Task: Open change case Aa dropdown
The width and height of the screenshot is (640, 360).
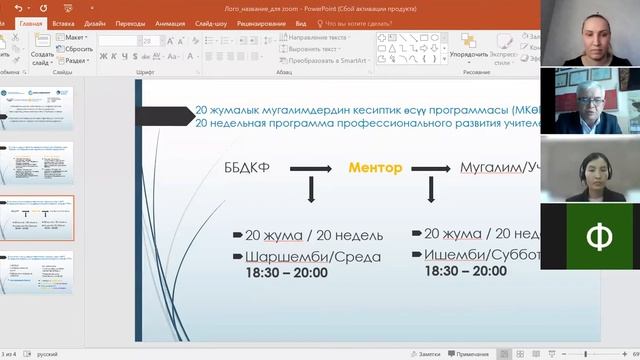Action: tap(173, 56)
